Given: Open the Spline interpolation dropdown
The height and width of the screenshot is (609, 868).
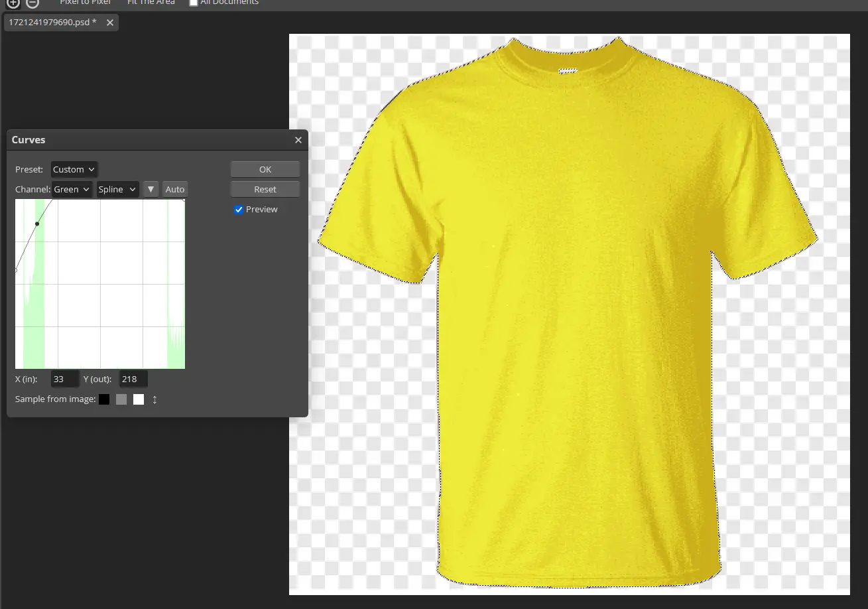Looking at the screenshot, I should pos(118,190).
